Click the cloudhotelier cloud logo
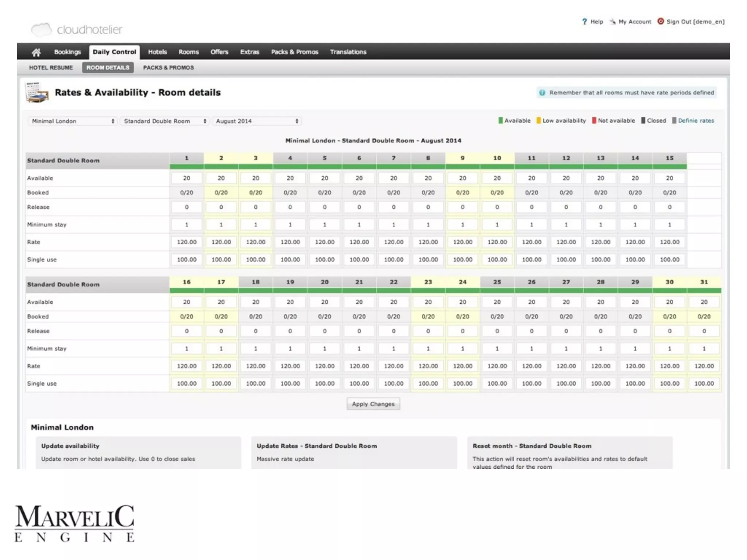 (x=41, y=30)
